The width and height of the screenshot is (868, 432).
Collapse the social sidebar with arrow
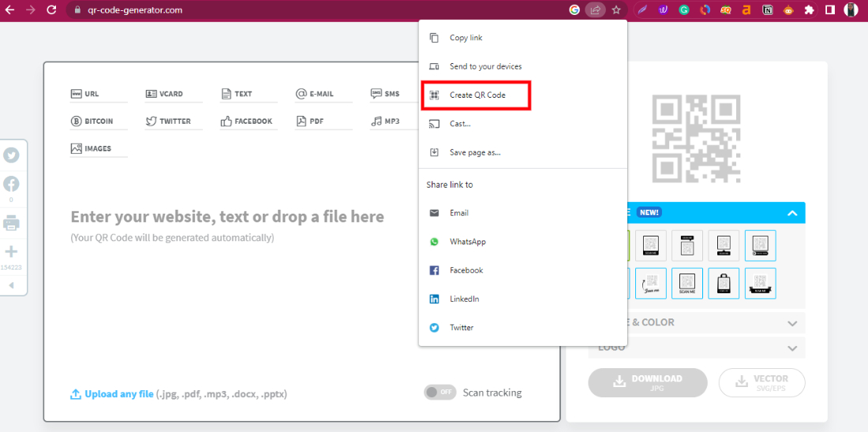point(11,285)
